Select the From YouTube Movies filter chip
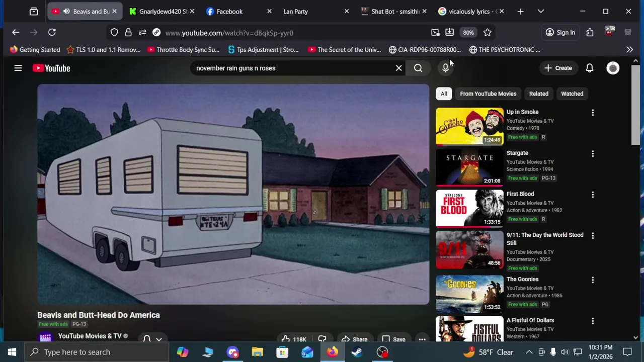This screenshot has height=362, width=644. tap(488, 94)
